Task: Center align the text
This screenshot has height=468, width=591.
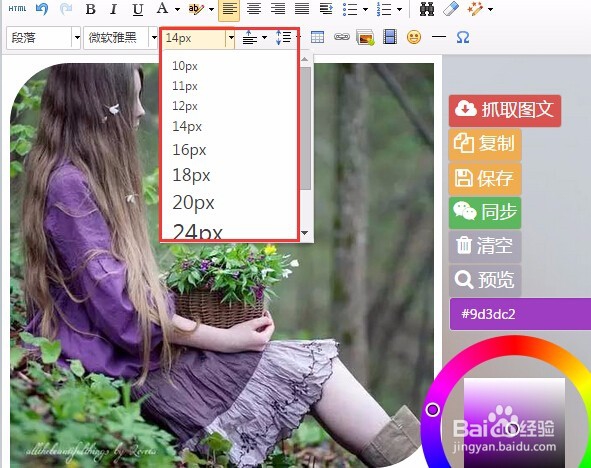Action: (254, 9)
